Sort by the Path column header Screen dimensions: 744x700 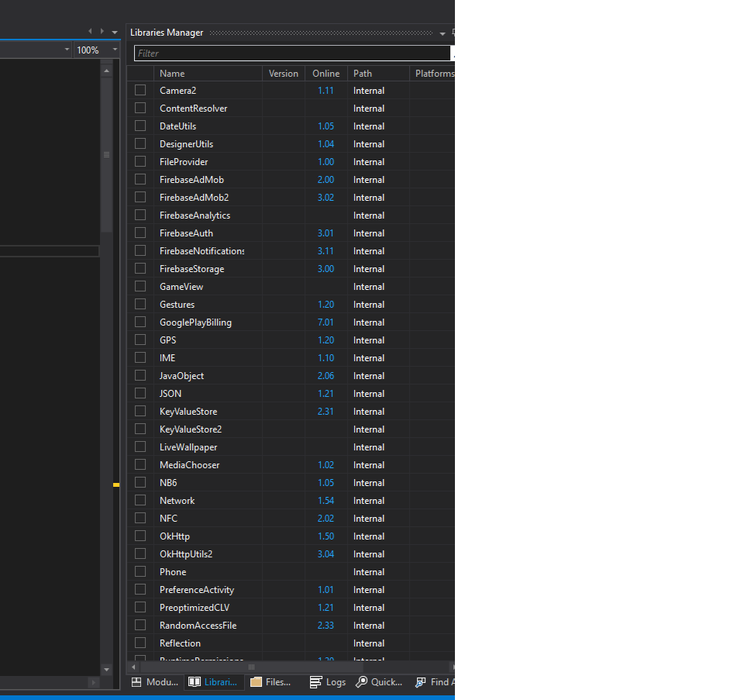pos(378,74)
